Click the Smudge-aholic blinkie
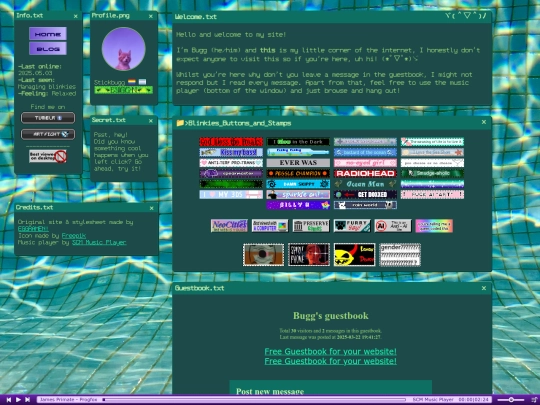540x405 pixels. [432, 173]
